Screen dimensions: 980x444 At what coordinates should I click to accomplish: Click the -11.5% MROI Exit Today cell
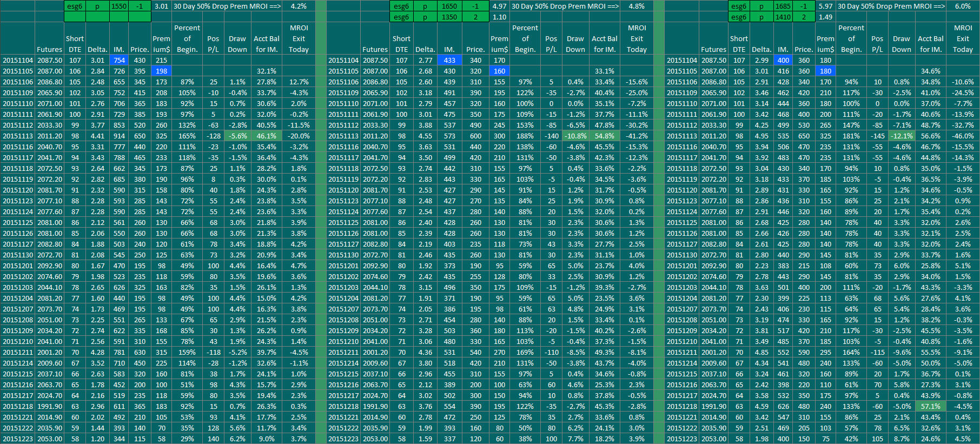[x=299, y=125]
